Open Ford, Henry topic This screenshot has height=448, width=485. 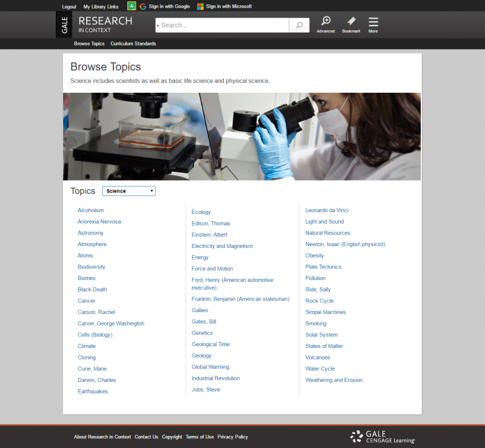click(233, 284)
